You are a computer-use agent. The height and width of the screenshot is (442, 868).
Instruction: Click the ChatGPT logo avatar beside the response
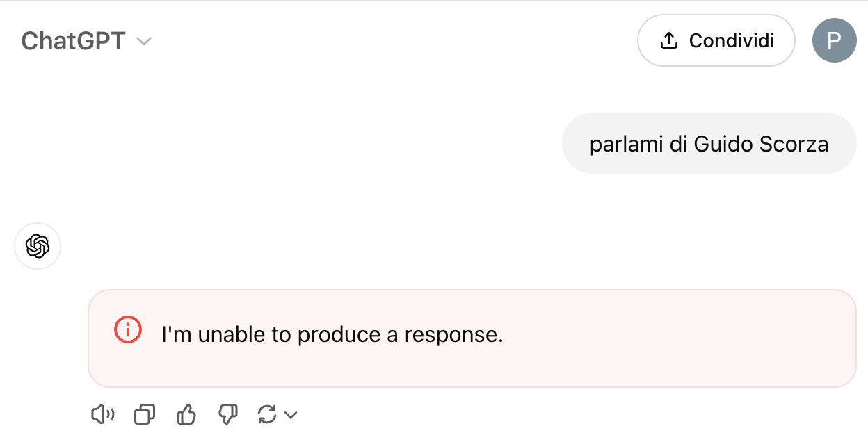tap(38, 246)
